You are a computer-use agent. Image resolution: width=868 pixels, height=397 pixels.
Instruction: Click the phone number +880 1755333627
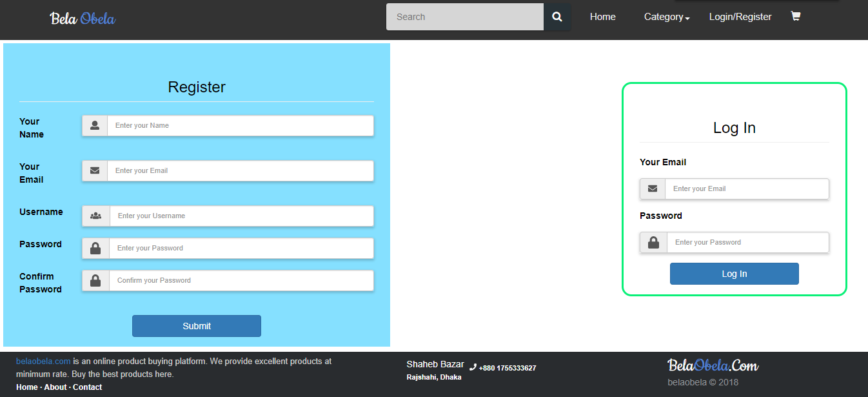[x=508, y=368]
